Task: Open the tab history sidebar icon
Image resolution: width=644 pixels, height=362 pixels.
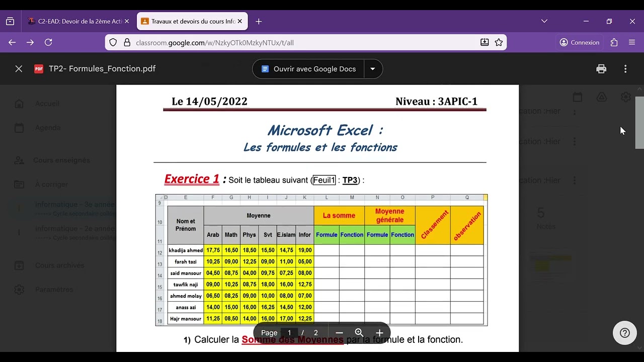Action: [x=10, y=22]
